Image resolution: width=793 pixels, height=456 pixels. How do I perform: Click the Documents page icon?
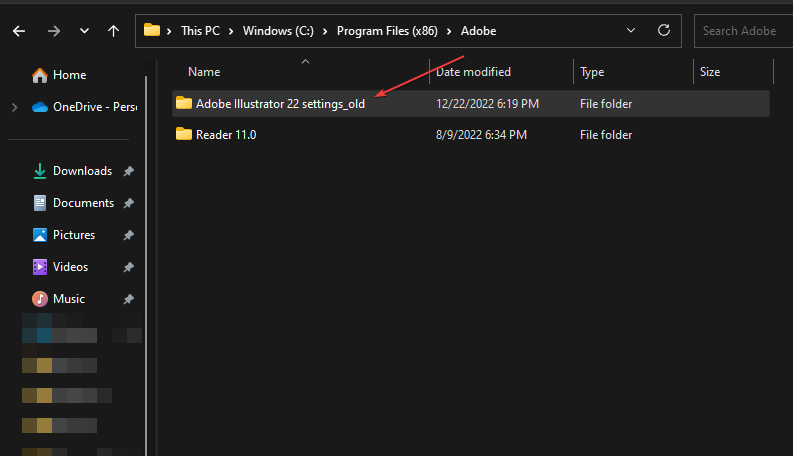(x=39, y=203)
